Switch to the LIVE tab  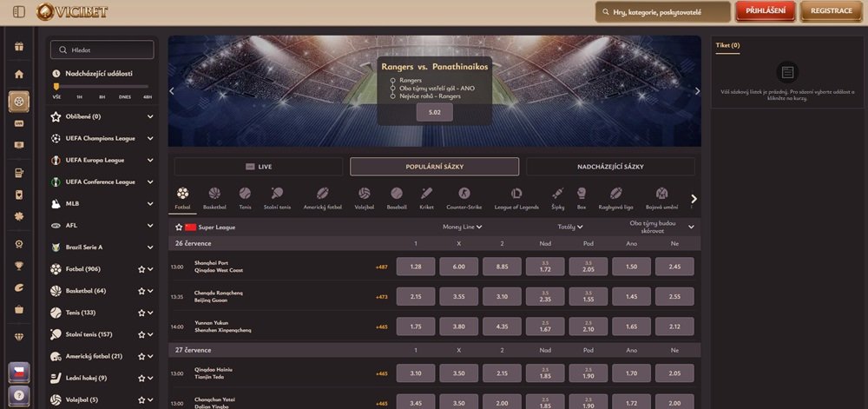pyautogui.click(x=259, y=167)
